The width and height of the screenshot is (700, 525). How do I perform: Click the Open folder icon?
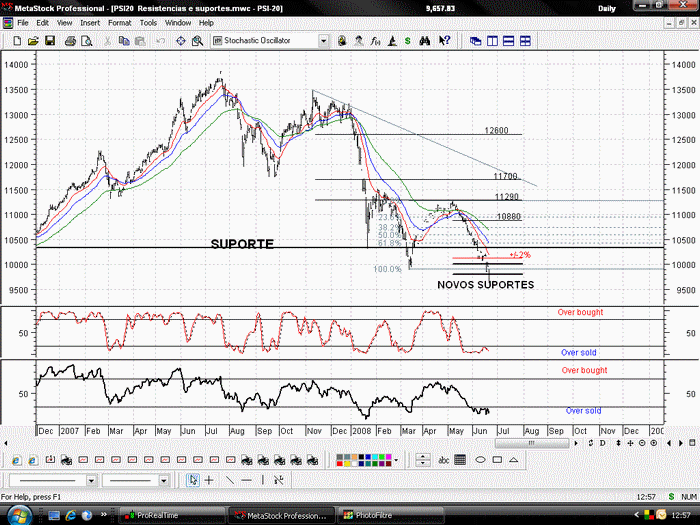[x=33, y=41]
